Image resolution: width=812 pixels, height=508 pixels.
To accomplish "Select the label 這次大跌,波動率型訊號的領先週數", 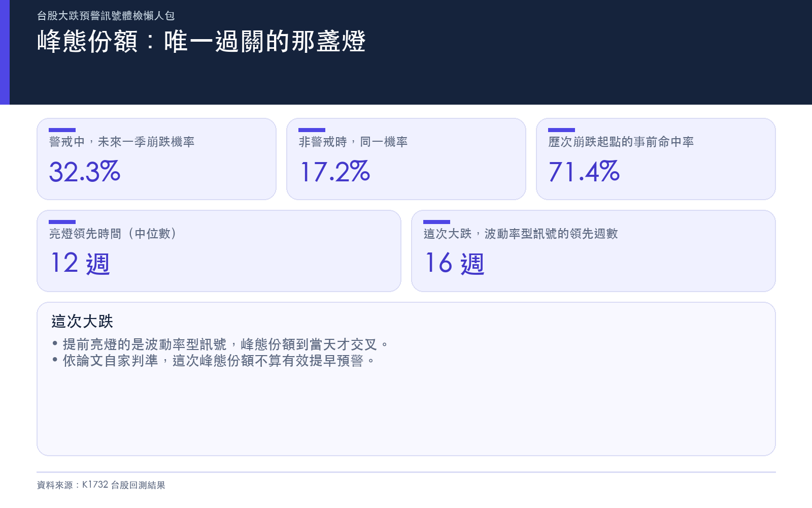I will [x=521, y=234].
